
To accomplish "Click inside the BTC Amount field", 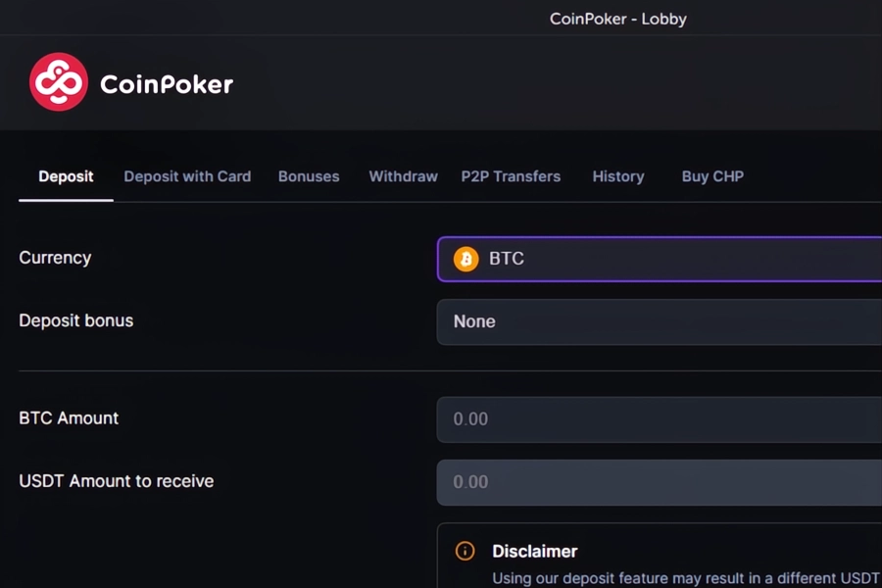I will [657, 419].
